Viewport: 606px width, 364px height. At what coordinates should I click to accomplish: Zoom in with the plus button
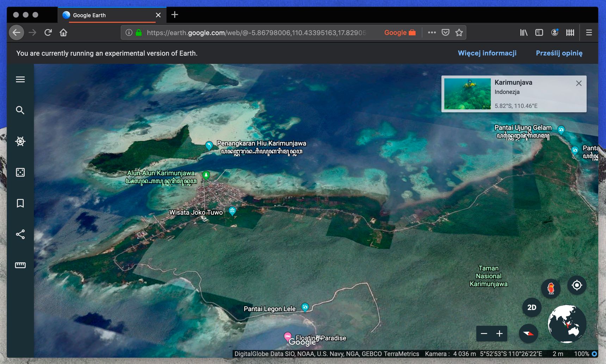coord(500,334)
